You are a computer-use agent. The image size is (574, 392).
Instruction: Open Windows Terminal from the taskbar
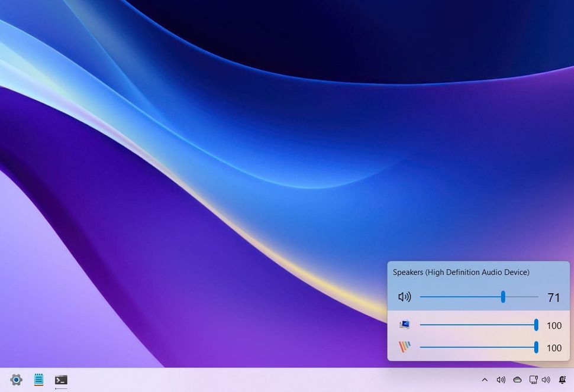click(x=61, y=380)
